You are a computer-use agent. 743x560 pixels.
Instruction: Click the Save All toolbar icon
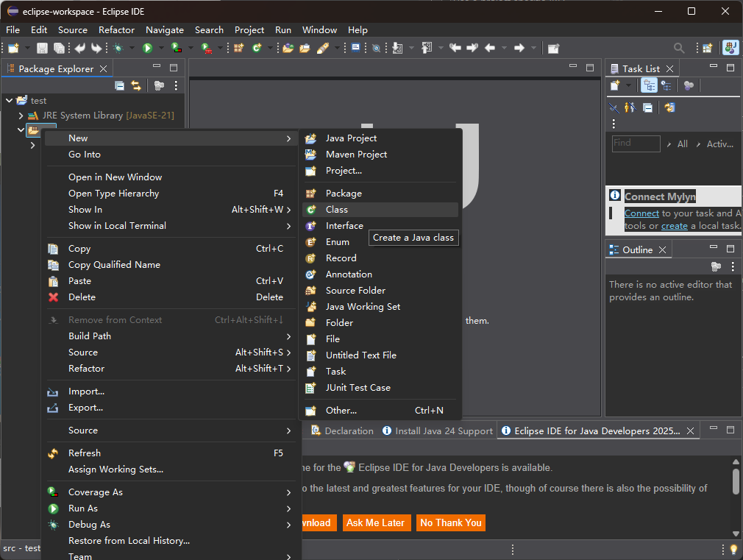(x=59, y=48)
